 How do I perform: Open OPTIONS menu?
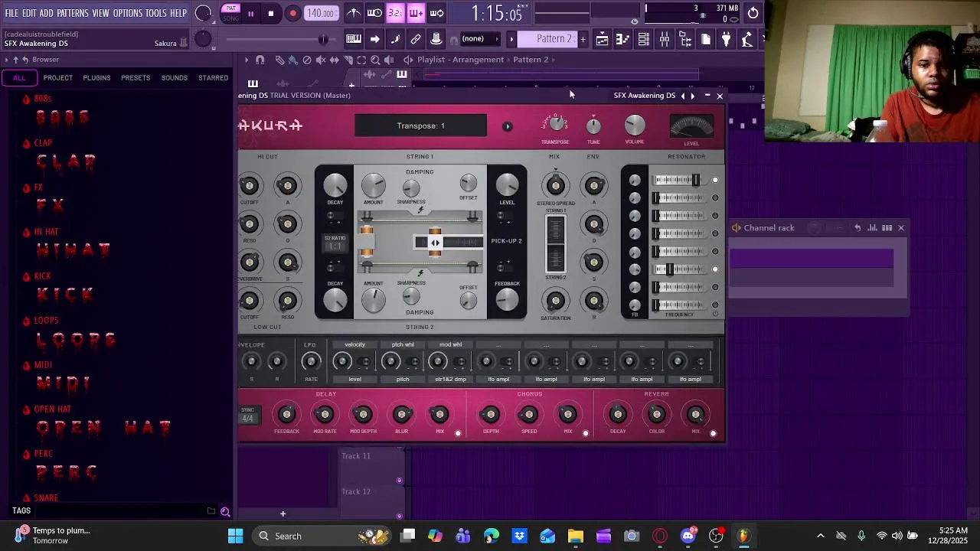[128, 13]
